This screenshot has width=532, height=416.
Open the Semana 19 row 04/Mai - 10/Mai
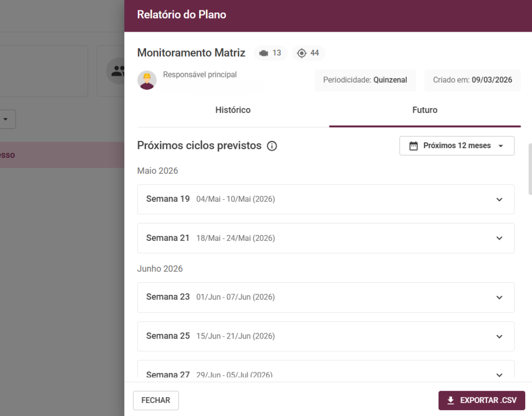click(x=326, y=199)
